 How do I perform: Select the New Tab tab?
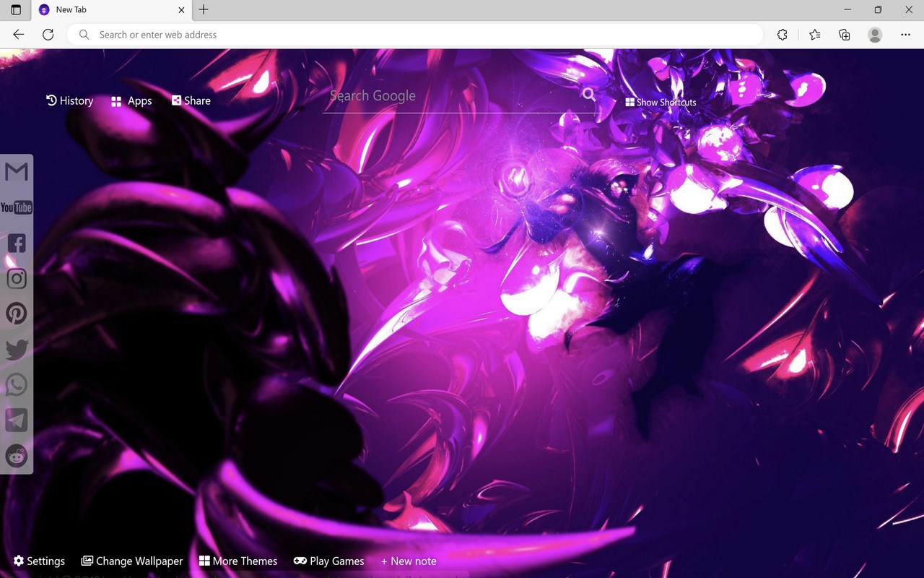tap(112, 10)
